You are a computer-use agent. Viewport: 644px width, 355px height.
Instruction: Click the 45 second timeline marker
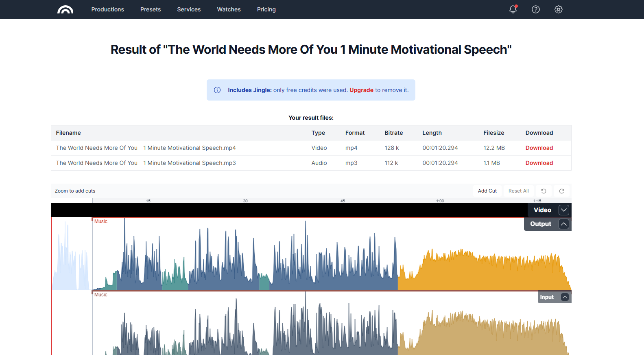tap(343, 201)
